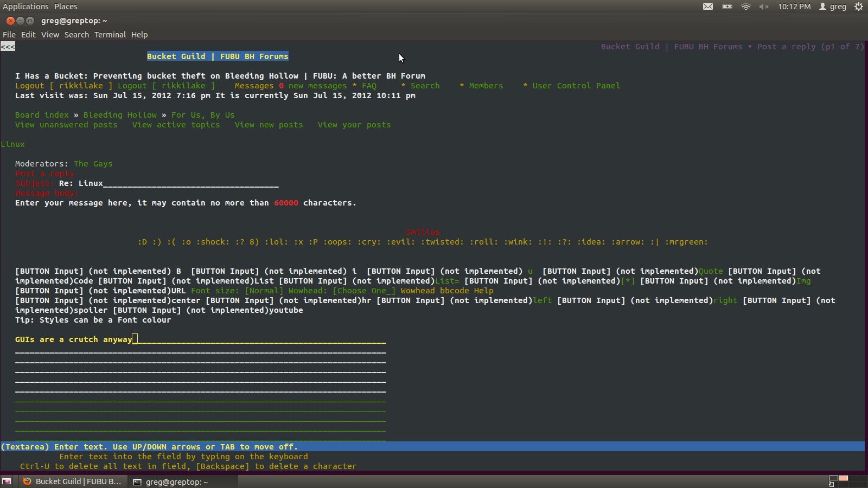
Task: Switch to Firefox Bucket Guild taskbar window
Action: pyautogui.click(x=73, y=481)
